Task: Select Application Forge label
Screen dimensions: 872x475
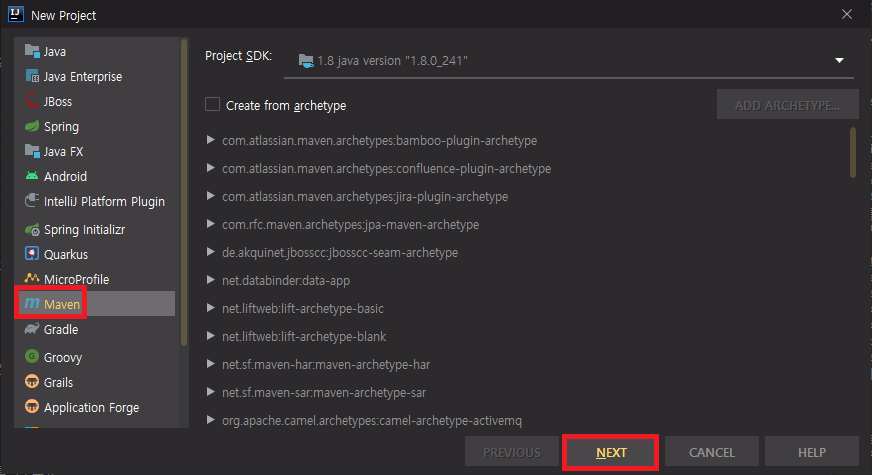Action: [91, 407]
